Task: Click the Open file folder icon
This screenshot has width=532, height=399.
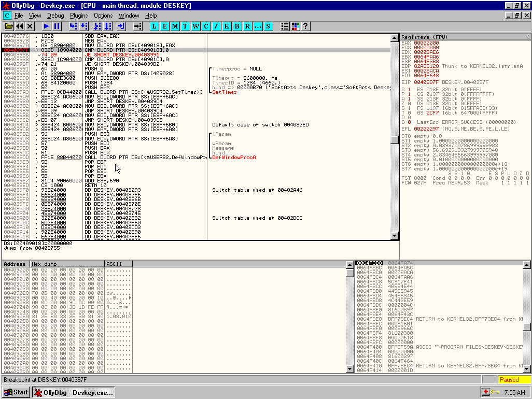Action: coord(9,26)
